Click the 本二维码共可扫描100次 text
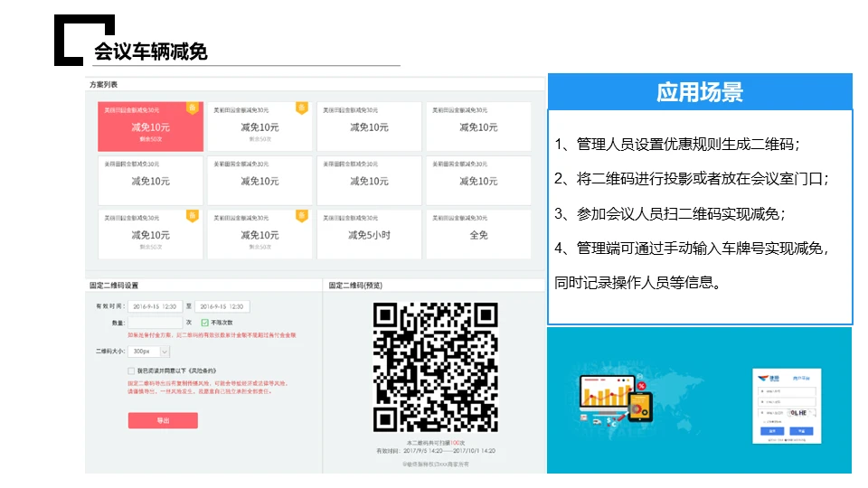The image size is (868, 488). click(x=436, y=443)
